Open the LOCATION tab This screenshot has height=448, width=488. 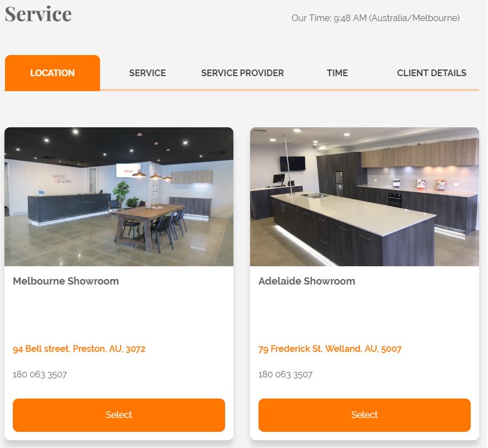point(52,73)
